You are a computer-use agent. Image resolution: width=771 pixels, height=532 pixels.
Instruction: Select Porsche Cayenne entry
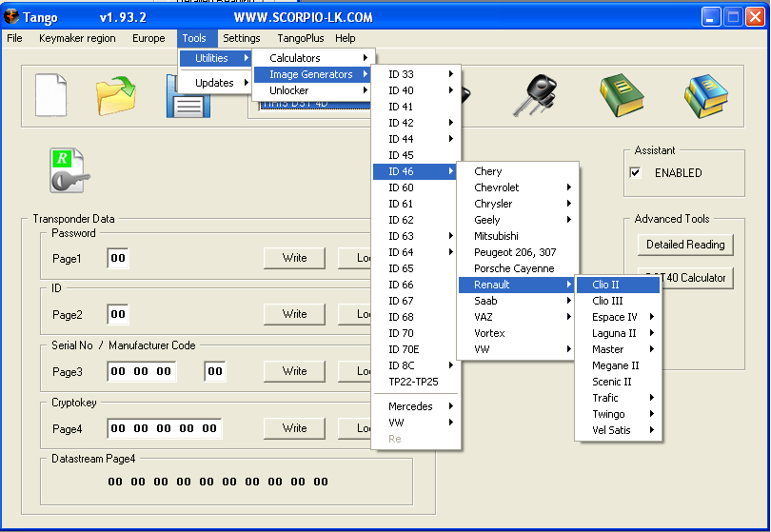tap(517, 268)
